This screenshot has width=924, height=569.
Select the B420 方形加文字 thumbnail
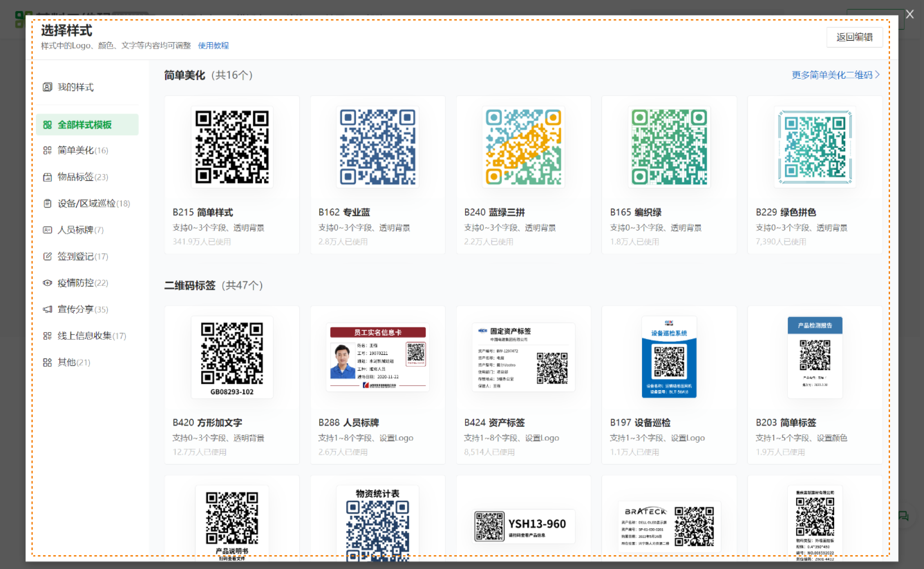(x=232, y=357)
